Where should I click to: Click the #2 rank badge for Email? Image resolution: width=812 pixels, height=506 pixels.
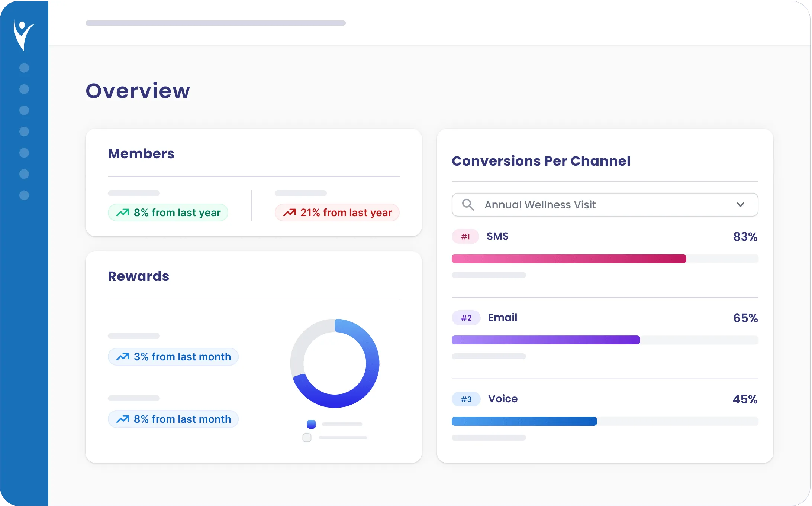[x=466, y=318]
